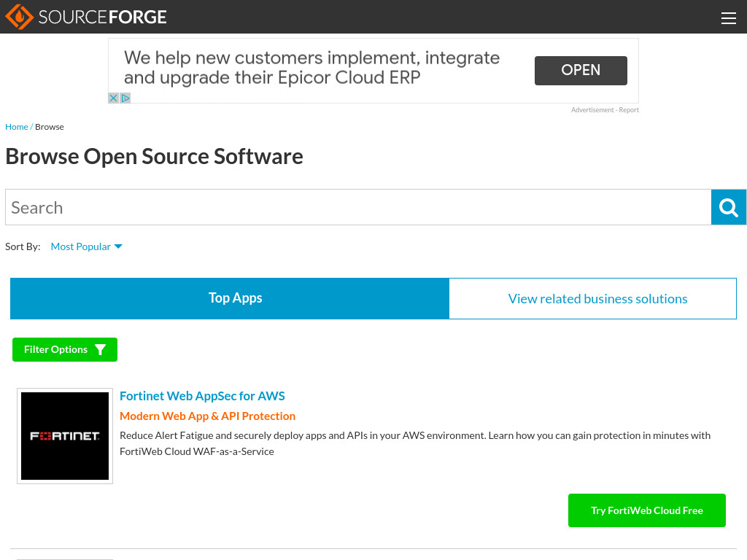Click the Fortinet logo thumbnail
This screenshot has height=560, width=747.
[65, 436]
